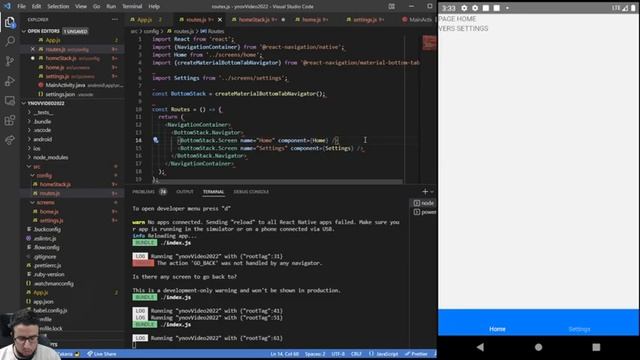Close routes.js in Open Editors list
This screenshot has width=640, height=360.
33,49
